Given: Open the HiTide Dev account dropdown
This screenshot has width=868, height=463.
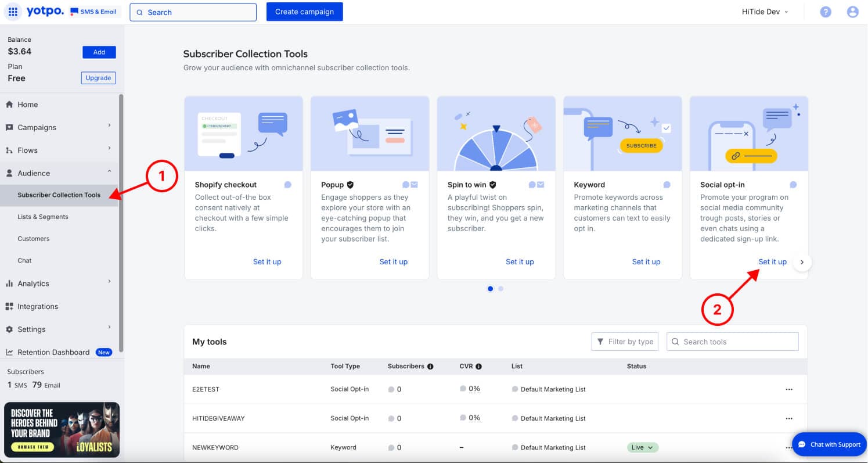Looking at the screenshot, I should click(x=765, y=12).
